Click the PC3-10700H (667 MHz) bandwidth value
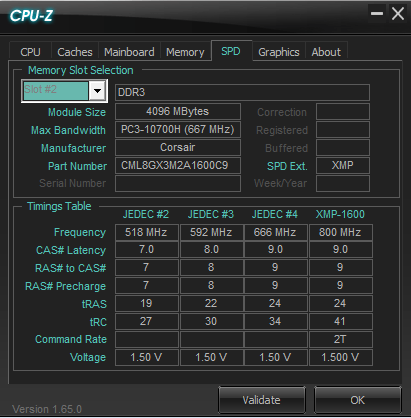 178,129
